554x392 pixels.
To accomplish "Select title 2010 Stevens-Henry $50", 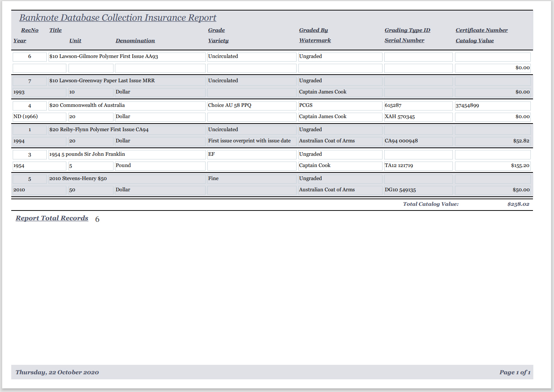I will (127, 179).
